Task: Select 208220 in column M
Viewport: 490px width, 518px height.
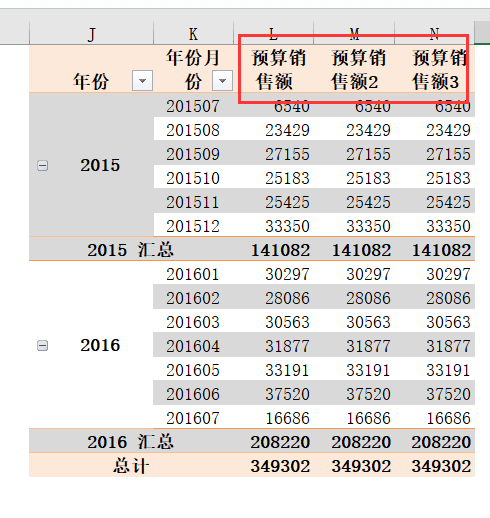Action: [x=361, y=442]
